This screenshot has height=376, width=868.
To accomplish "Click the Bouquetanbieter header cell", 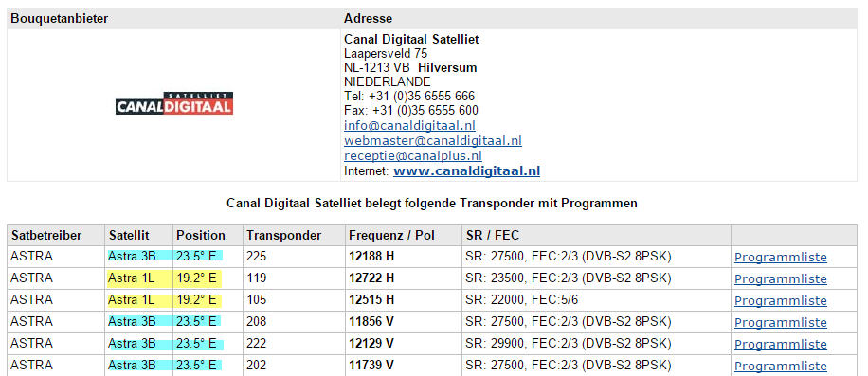I will (x=173, y=18).
